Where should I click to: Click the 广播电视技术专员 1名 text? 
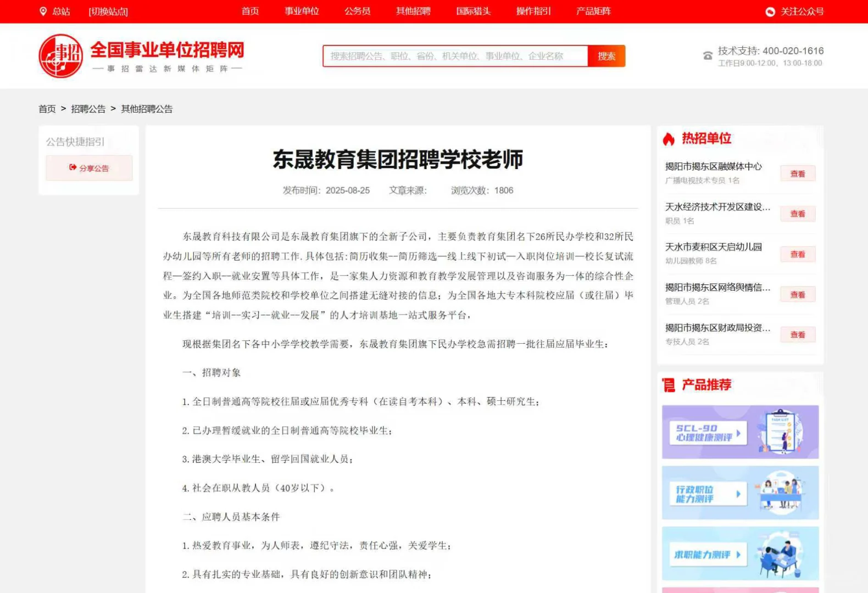point(702,180)
